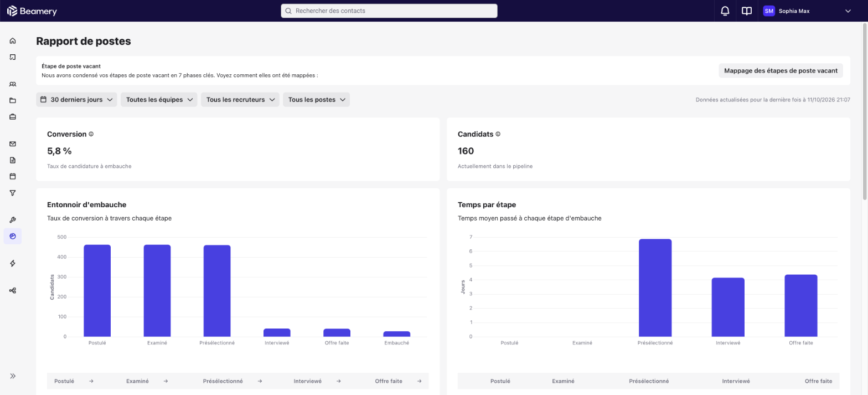Select the pie chart reports sidebar icon
This screenshot has width=868, height=395.
(x=13, y=236)
